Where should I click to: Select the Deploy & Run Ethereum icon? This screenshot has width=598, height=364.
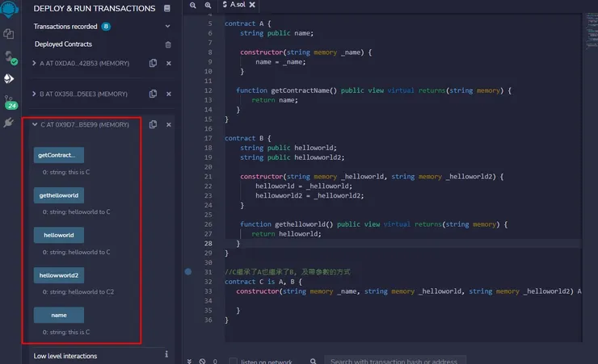point(10,78)
